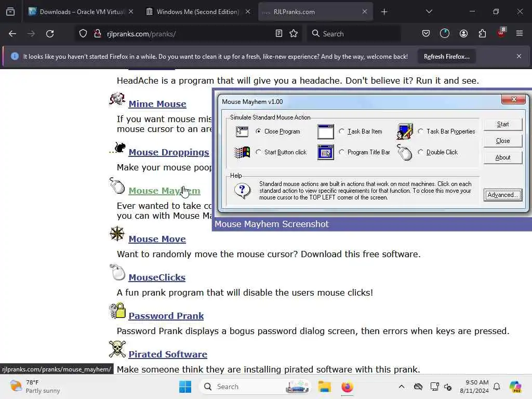Close the Downloads VirtualBox tab
Image resolution: width=532 pixels, height=399 pixels.
tap(131, 12)
